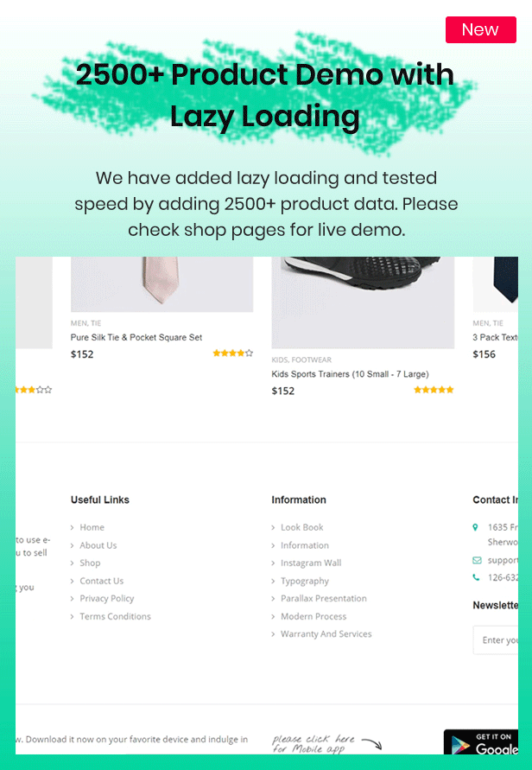Open the Privacy Policy link
The image size is (532, 770).
pos(107,598)
